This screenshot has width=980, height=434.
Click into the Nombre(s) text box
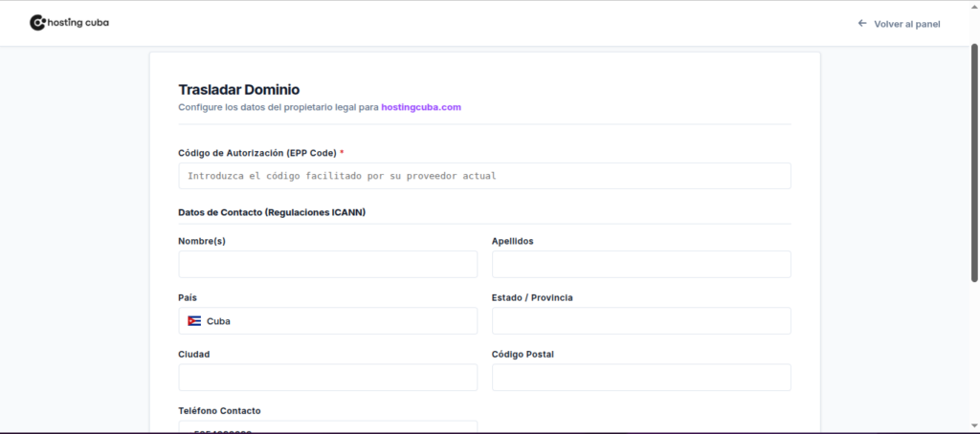327,265
